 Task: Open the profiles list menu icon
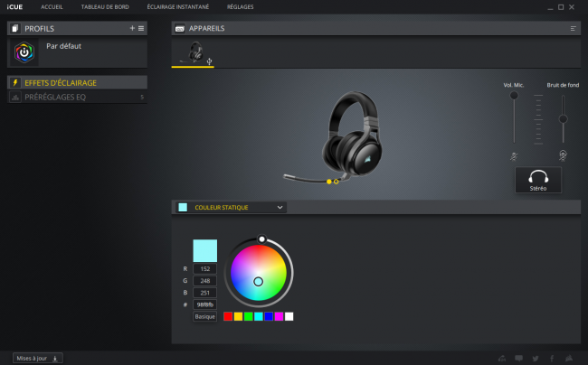pyautogui.click(x=141, y=28)
